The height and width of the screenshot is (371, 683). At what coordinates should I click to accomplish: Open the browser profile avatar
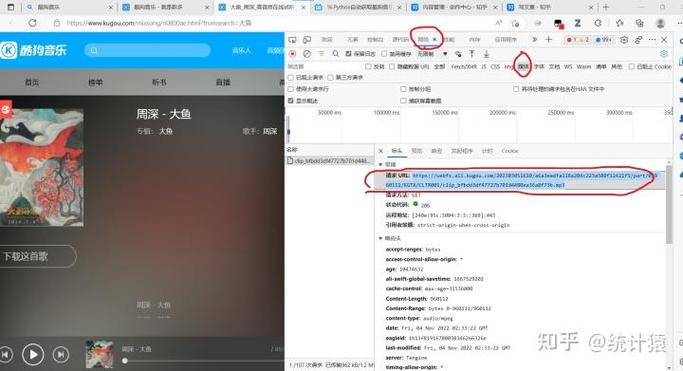coord(660,23)
